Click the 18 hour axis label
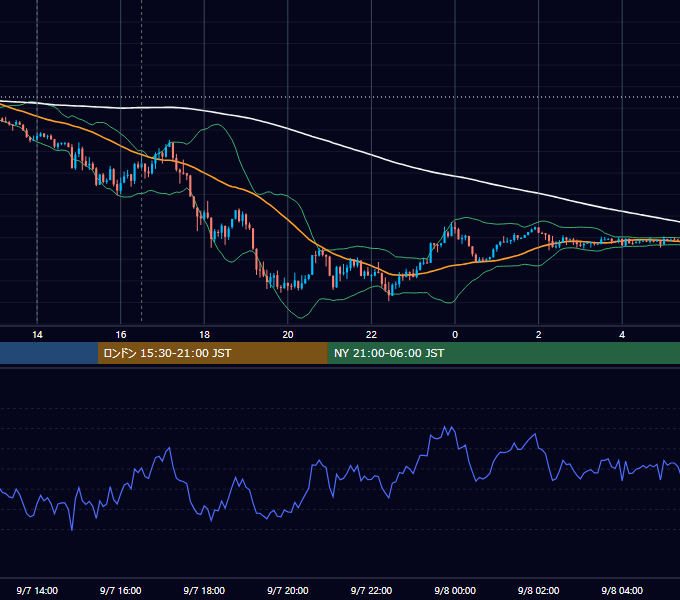Image resolution: width=680 pixels, height=600 pixels. point(204,335)
